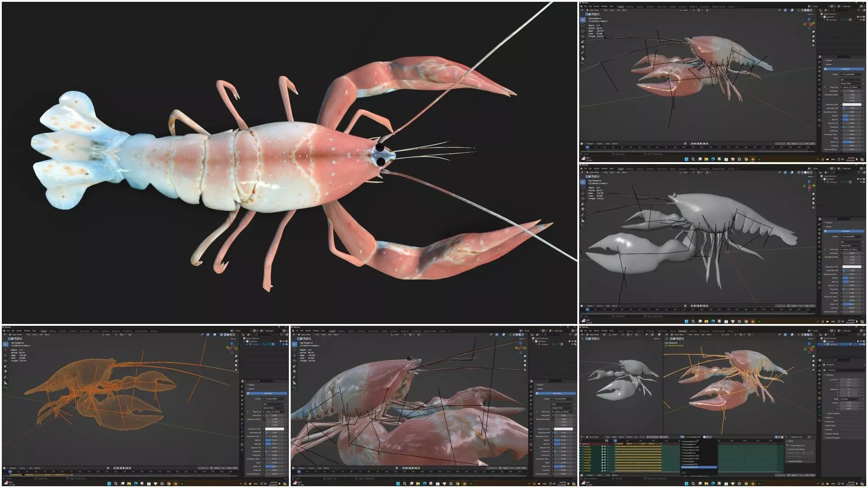Click Use Nodes button in close-up lobster screenshot

coord(556,393)
